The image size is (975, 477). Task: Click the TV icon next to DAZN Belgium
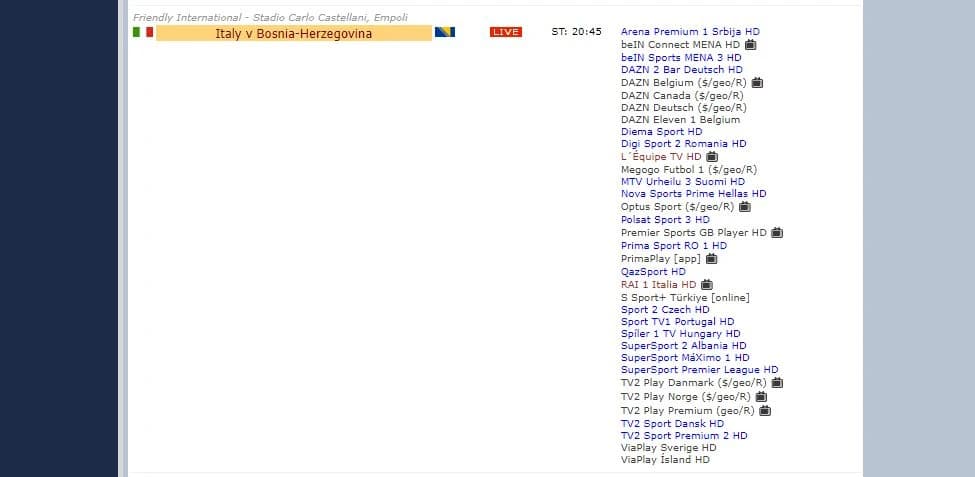click(x=757, y=83)
